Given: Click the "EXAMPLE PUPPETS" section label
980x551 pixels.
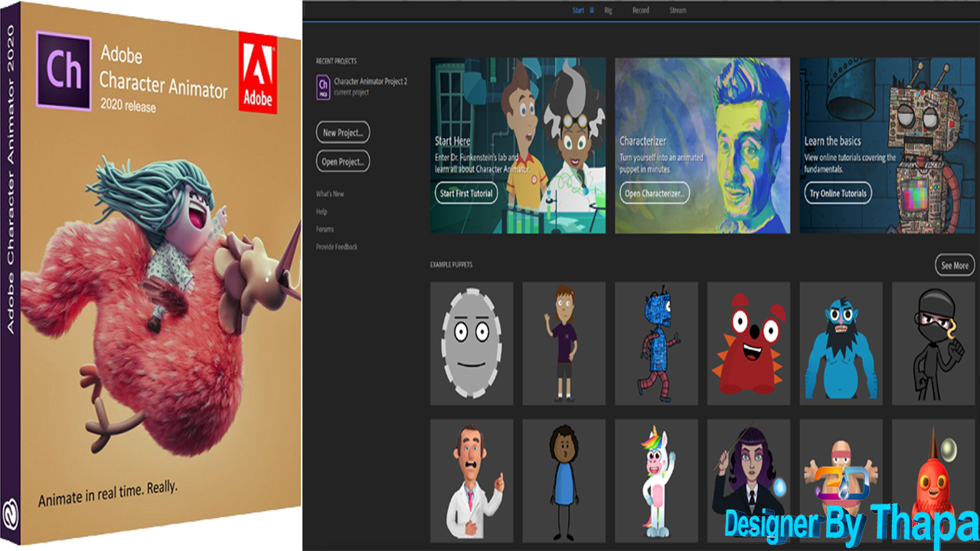Looking at the screenshot, I should [452, 265].
